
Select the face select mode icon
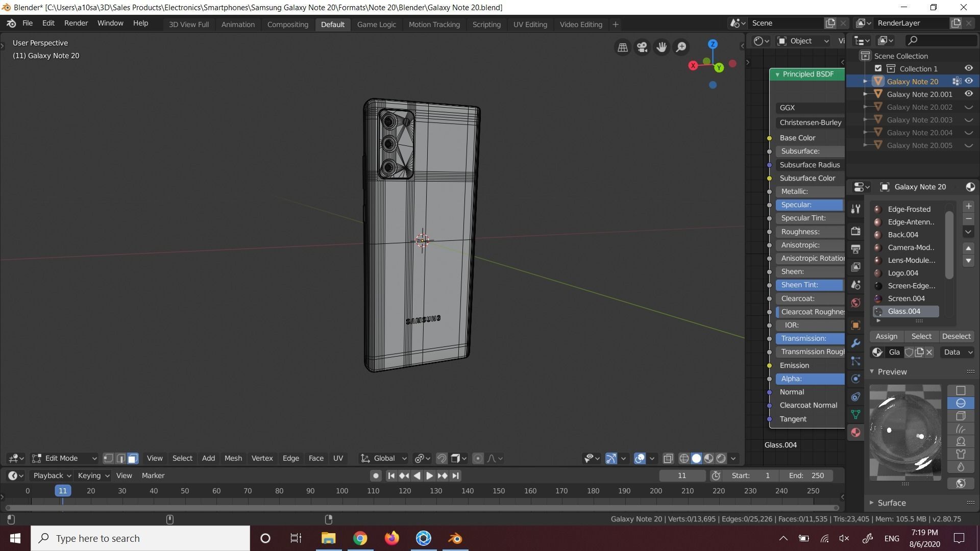133,458
